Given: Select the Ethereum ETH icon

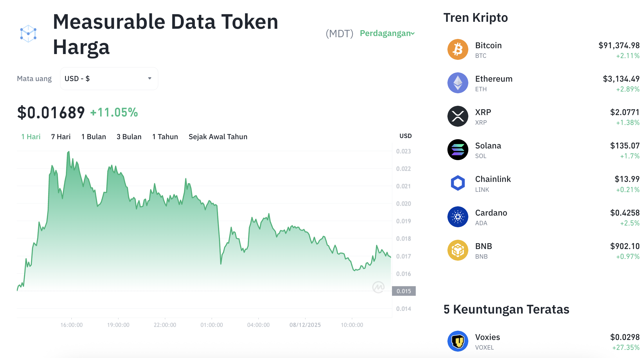Looking at the screenshot, I should pyautogui.click(x=458, y=83).
